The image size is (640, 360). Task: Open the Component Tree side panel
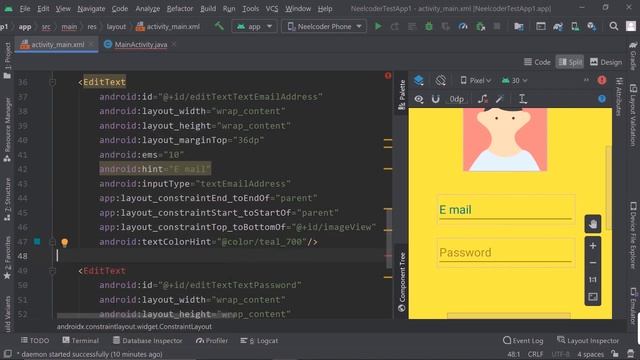click(402, 282)
